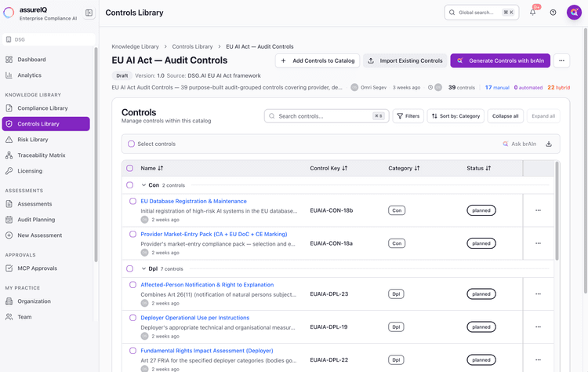Open the Knowledge Library breadcrumb
This screenshot has height=372, width=588.
(135, 46)
